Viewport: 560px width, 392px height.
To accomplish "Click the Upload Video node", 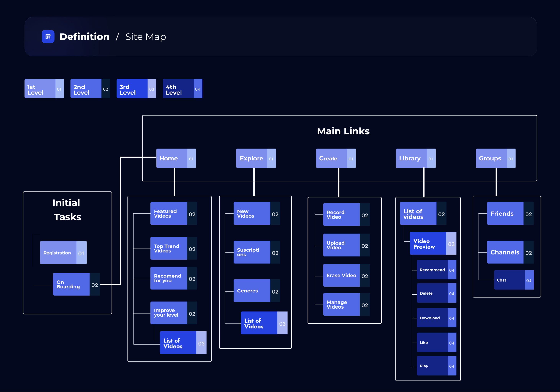I will coord(346,245).
